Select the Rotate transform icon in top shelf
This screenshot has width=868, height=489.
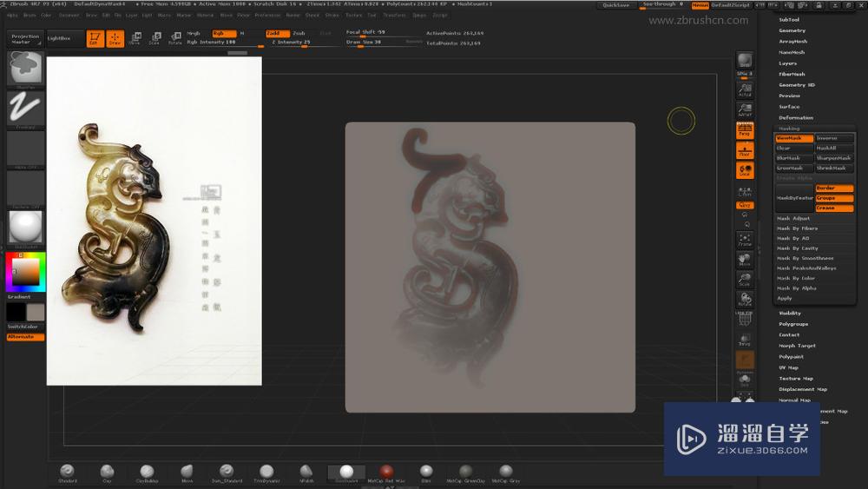[175, 38]
